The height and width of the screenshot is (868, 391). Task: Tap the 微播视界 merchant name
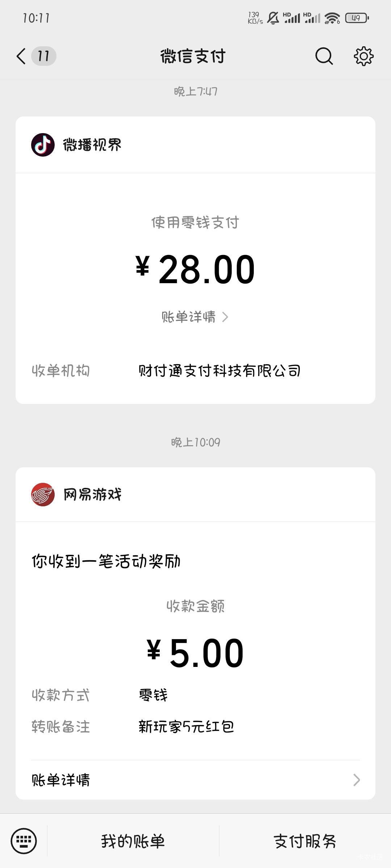(92, 145)
